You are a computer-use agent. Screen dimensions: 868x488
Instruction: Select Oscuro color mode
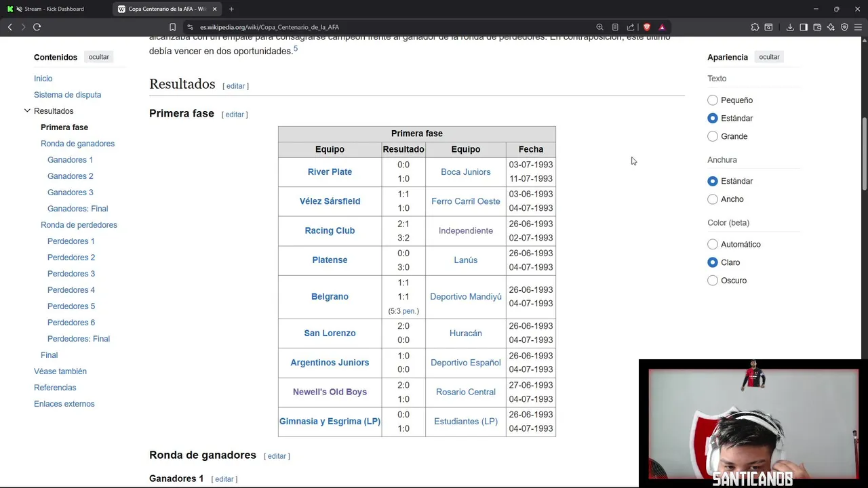coord(713,281)
